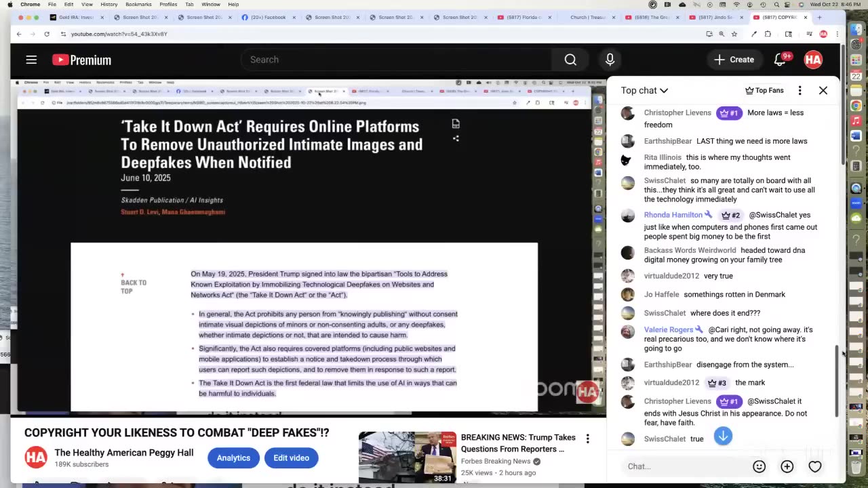Click the Create button

pos(734,60)
